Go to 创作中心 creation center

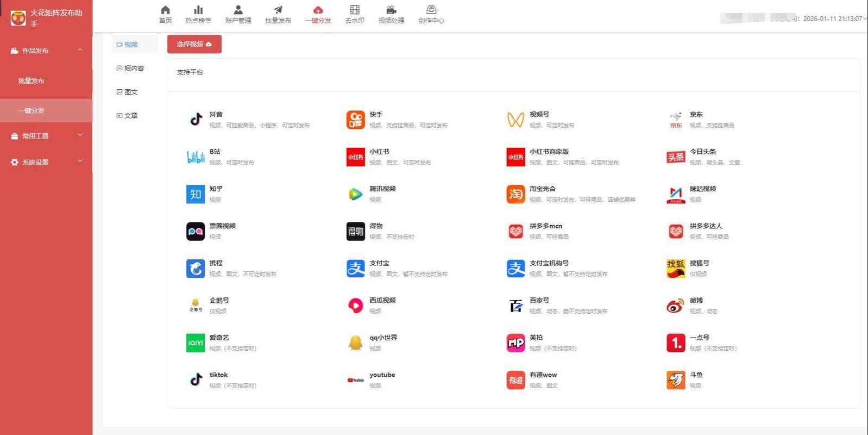tap(431, 14)
